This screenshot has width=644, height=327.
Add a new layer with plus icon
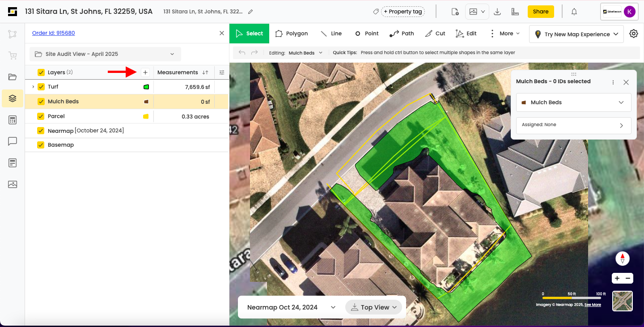[145, 72]
